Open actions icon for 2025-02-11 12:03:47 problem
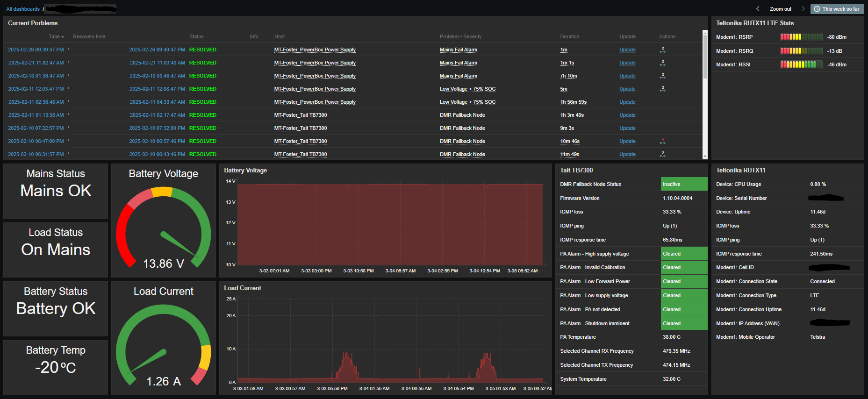 (662, 89)
